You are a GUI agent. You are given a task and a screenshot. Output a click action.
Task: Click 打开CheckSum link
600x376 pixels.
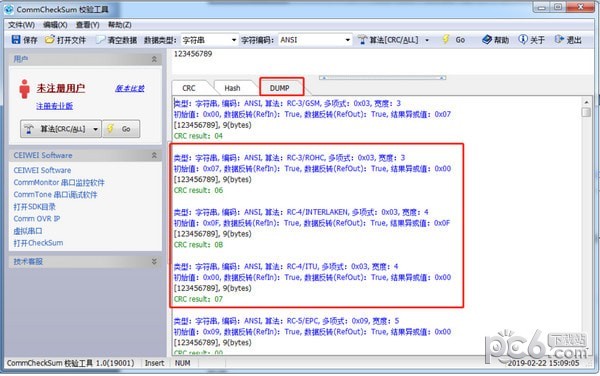[x=38, y=243]
